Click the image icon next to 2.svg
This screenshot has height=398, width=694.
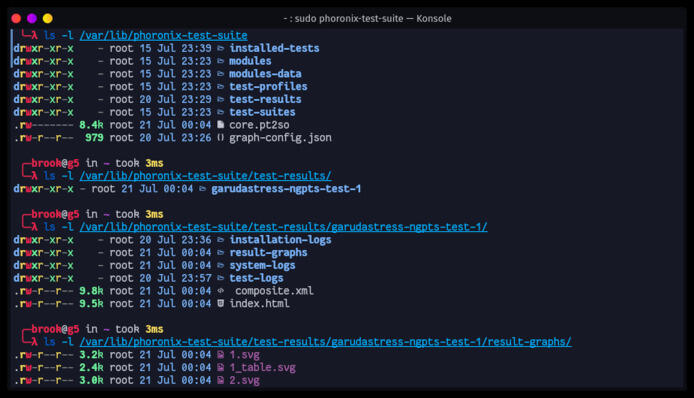coord(220,381)
